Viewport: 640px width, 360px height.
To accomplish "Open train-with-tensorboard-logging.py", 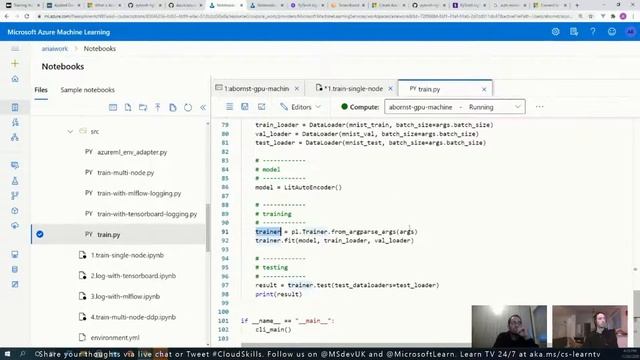I will (141, 214).
